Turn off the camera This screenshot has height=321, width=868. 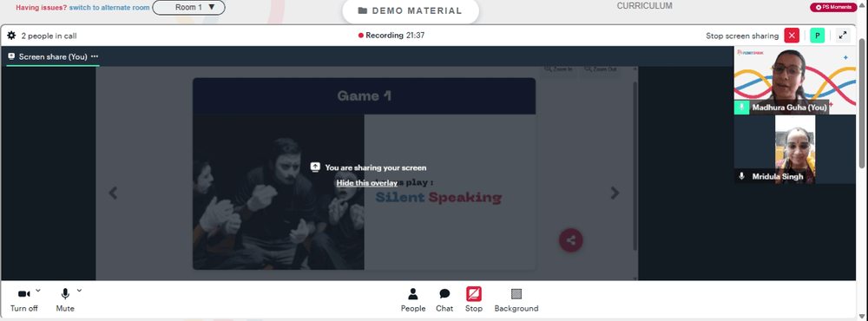23,299
